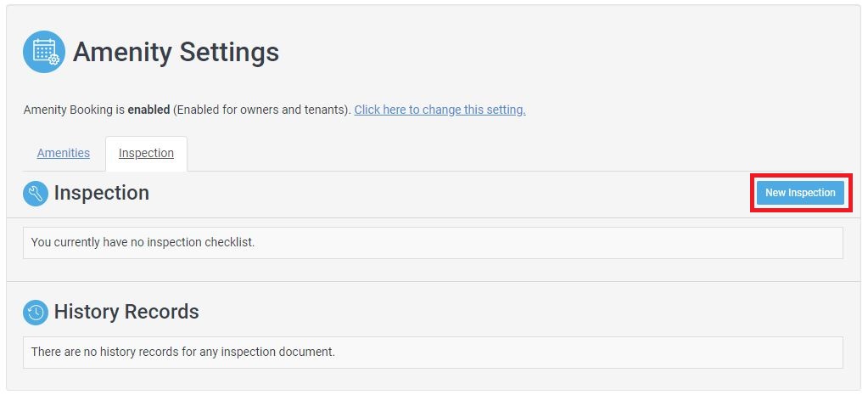The image size is (868, 395).
Task: Follow the 'Click here to change this setting' link
Action: (440, 110)
